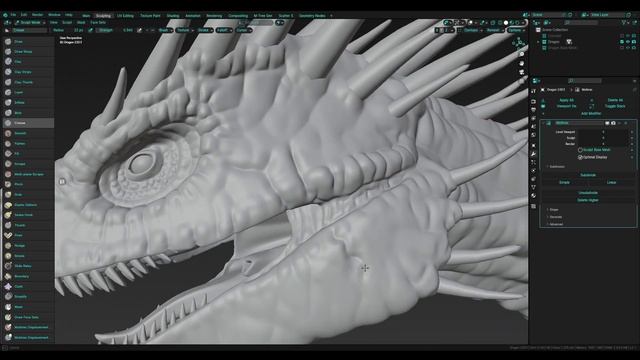Viewport: 640px width, 360px height.
Task: Open the Modifiers wrench properties tab
Action: coord(533,154)
